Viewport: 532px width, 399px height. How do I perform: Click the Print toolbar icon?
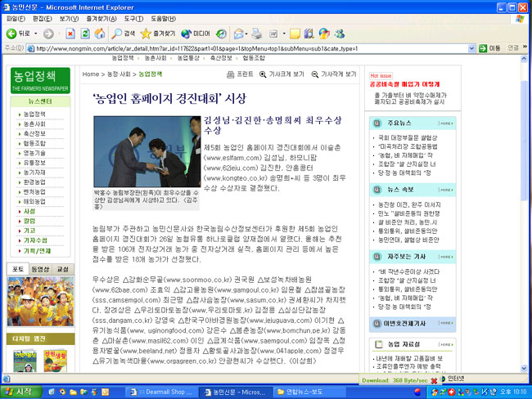point(256,34)
